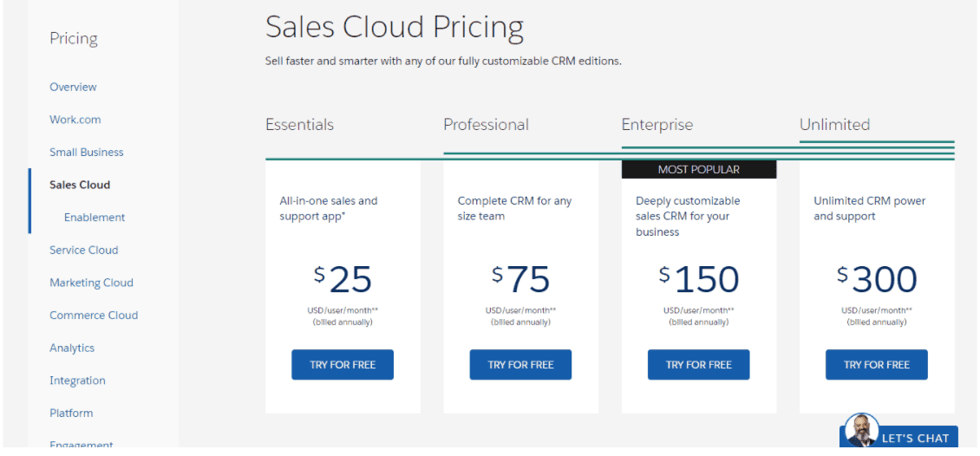The width and height of the screenshot is (980, 456).
Task: Open Integration pricing section
Action: (x=77, y=381)
